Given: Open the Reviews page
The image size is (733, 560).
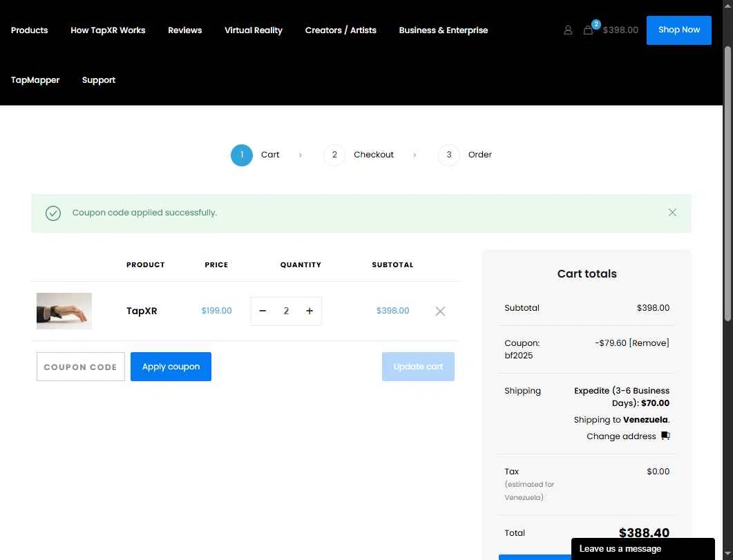Looking at the screenshot, I should 184,30.
